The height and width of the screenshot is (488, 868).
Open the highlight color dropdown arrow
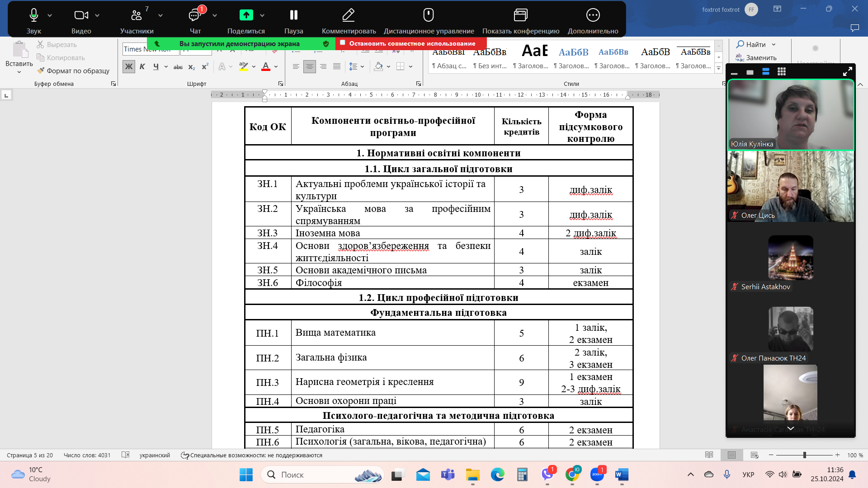[x=254, y=67]
